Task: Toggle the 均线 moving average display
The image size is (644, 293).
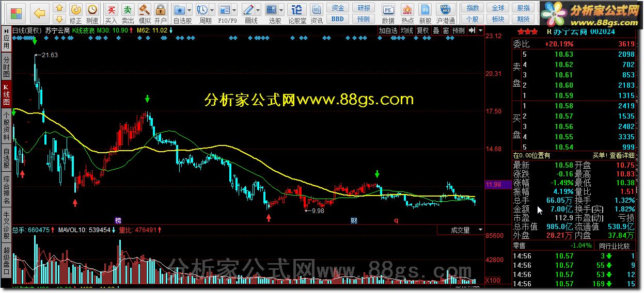Action: (407, 30)
